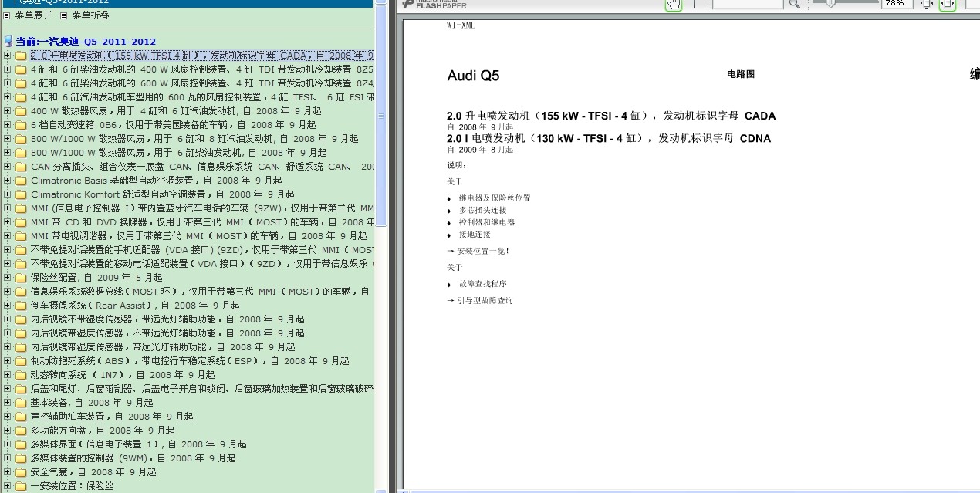The width and height of the screenshot is (980, 493).
Task: Click the folder icon for 动态转向系统
Action: click(21, 375)
